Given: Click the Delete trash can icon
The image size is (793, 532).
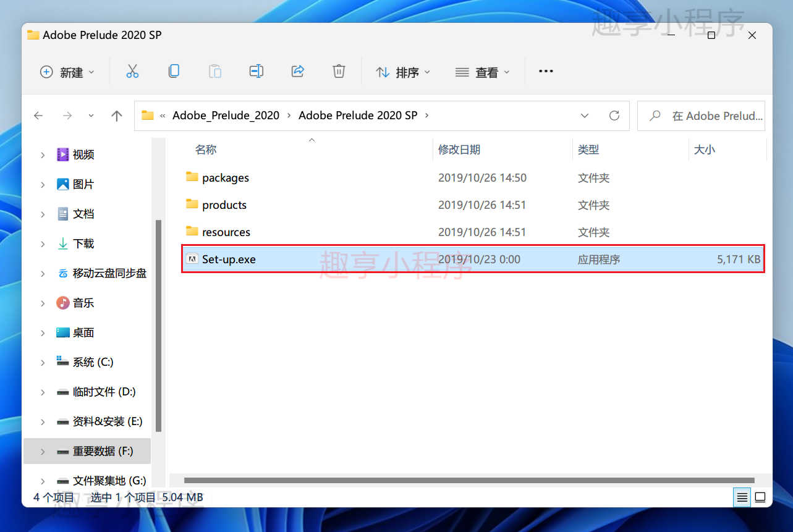Looking at the screenshot, I should (339, 72).
